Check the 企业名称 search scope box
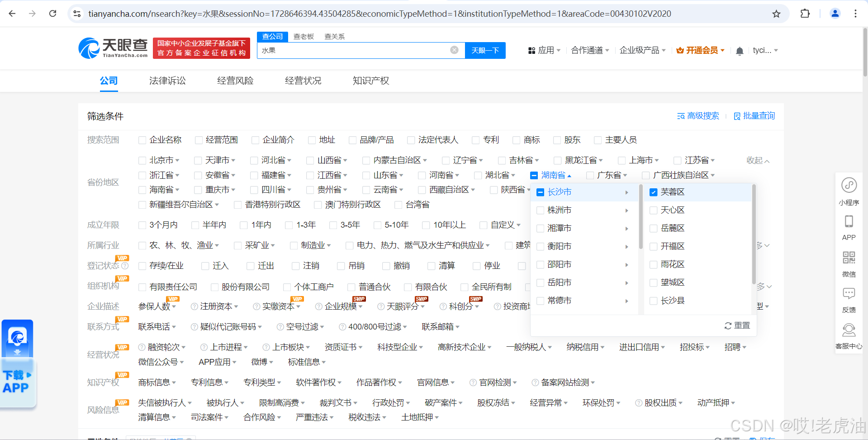868x440 pixels. tap(142, 140)
